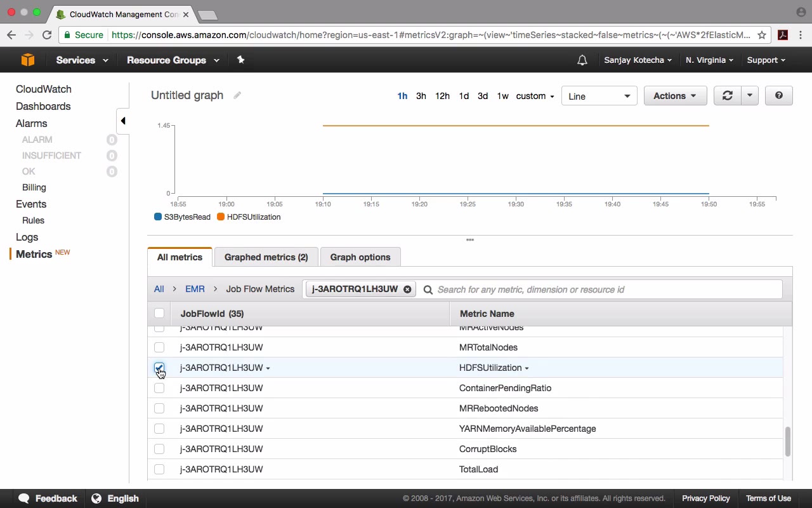Check the MRTotalNodes metric checkbox

point(159,347)
